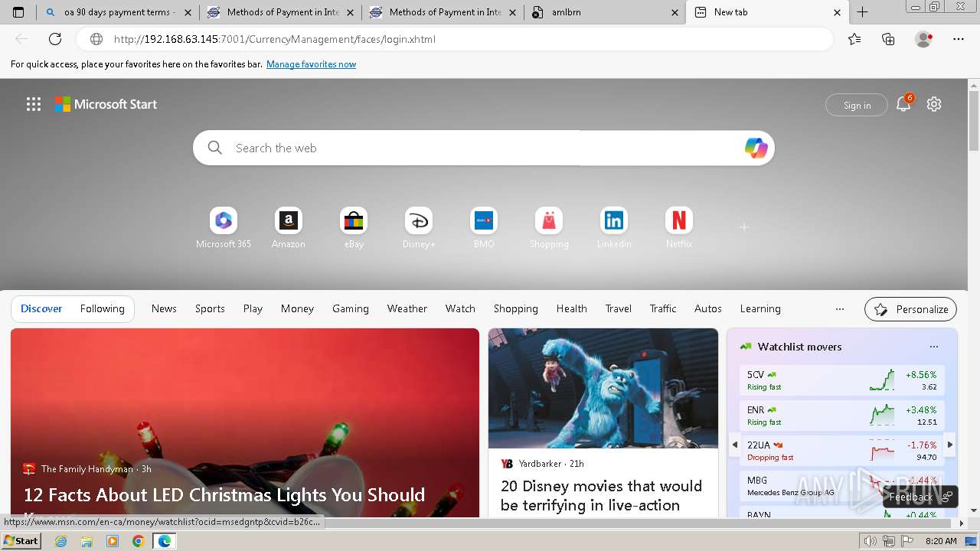The height and width of the screenshot is (551, 980).
Task: Select the Learning category
Action: 760,308
